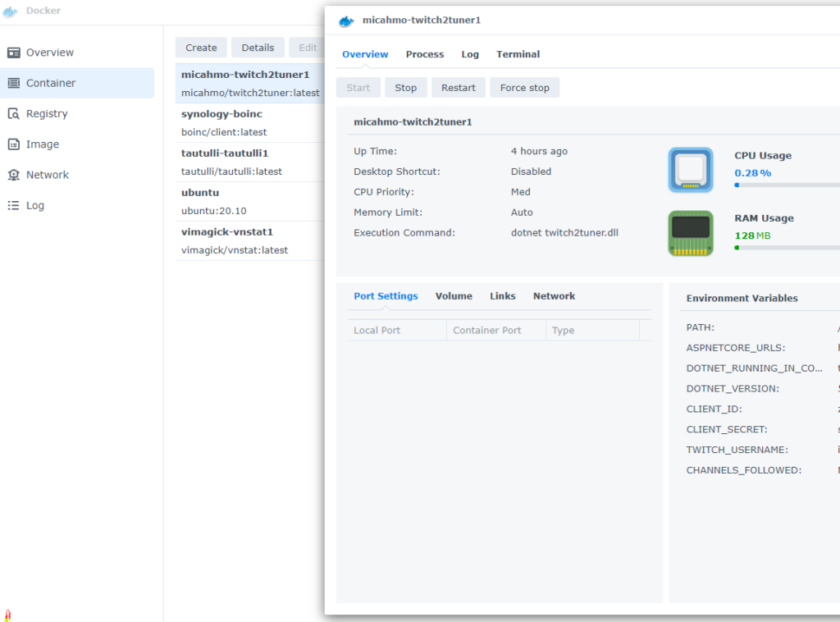Click the DOTNET_VERSION variable
Screen dimensions: 840x622
733,389
